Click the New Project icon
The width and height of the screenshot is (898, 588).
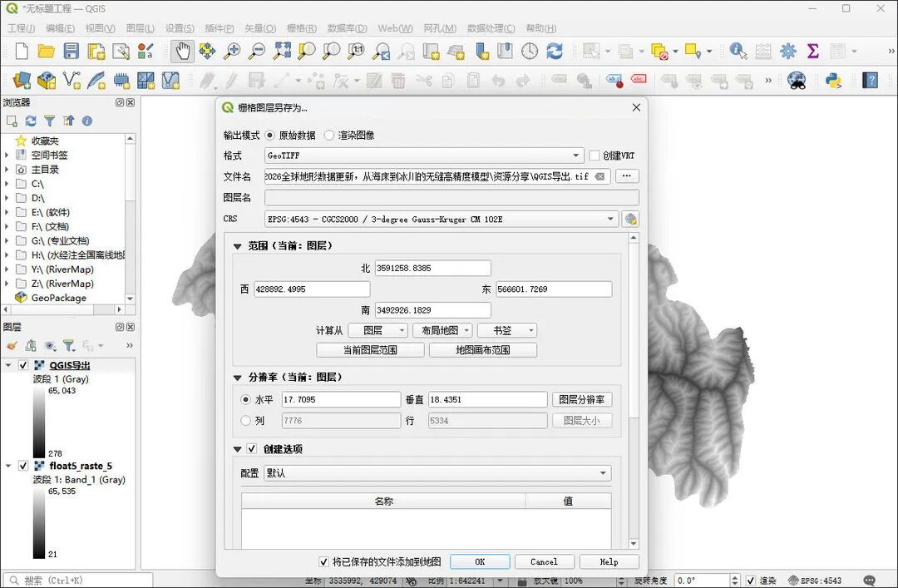pos(22,51)
